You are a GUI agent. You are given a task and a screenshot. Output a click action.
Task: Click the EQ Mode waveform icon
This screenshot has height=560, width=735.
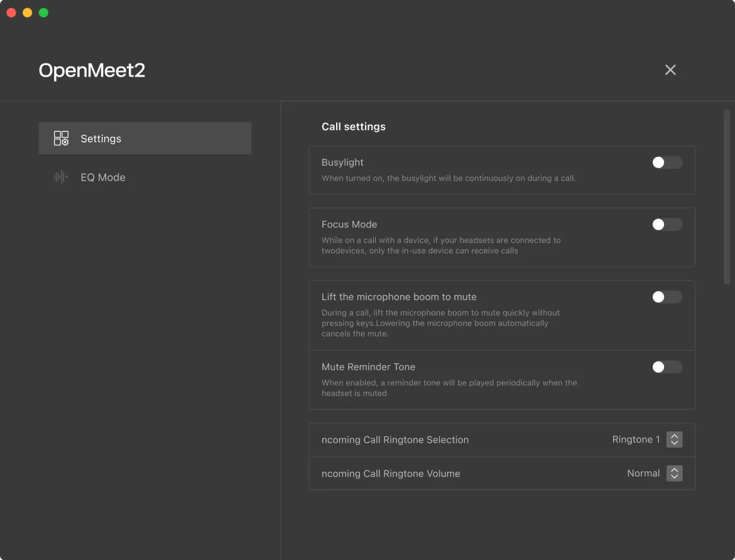(x=61, y=176)
